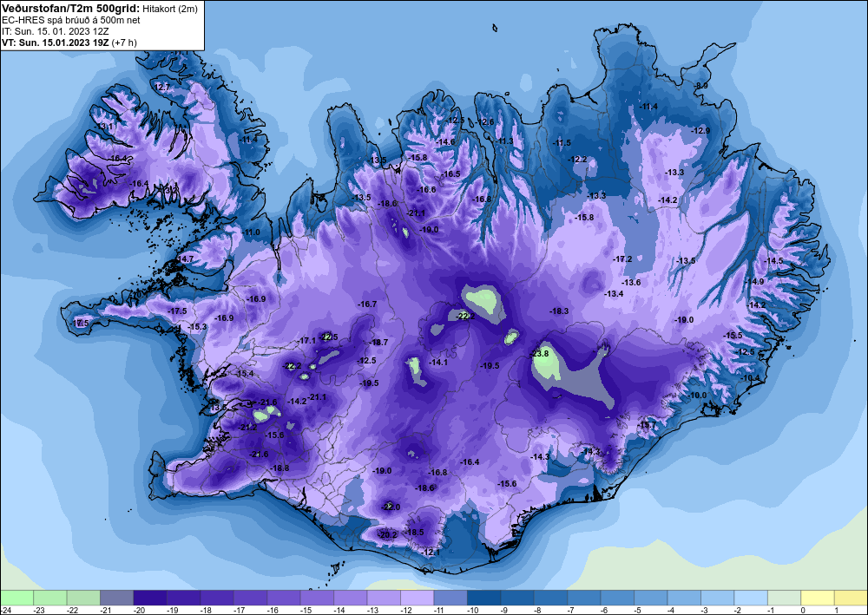868x615 pixels.
Task: Click the -11.0 temperature value
Action: click(x=252, y=232)
